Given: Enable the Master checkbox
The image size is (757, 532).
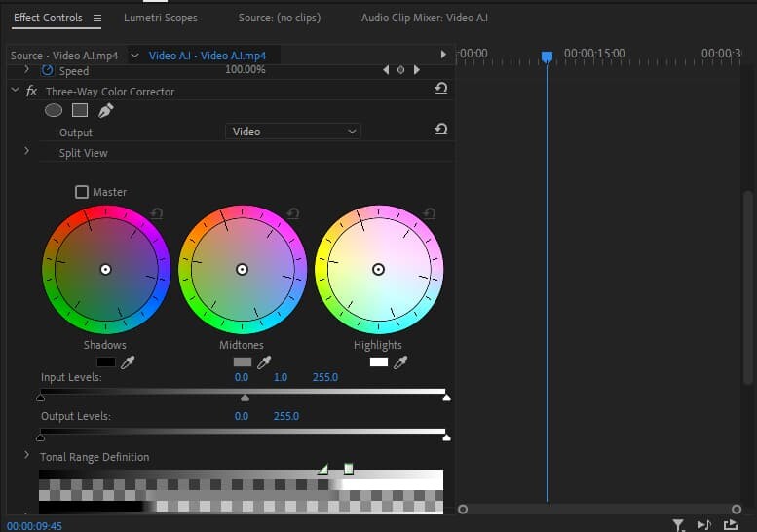Looking at the screenshot, I should (82, 192).
